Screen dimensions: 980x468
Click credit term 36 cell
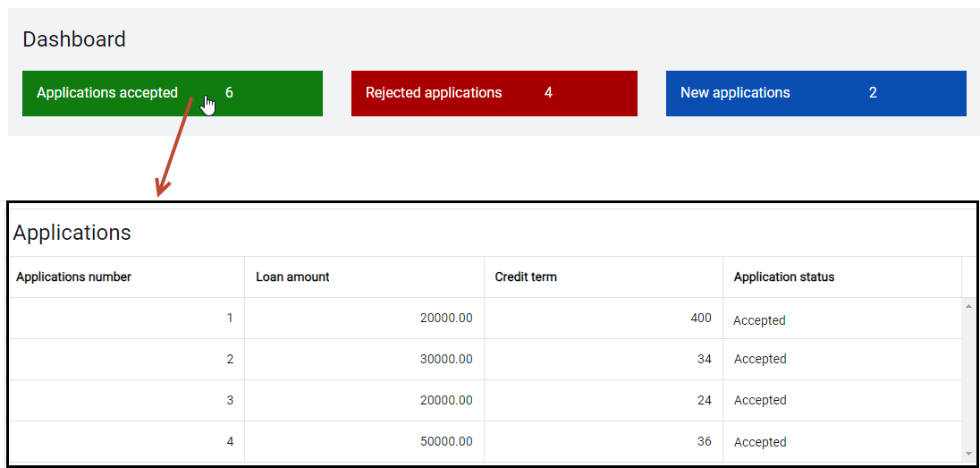(604, 442)
